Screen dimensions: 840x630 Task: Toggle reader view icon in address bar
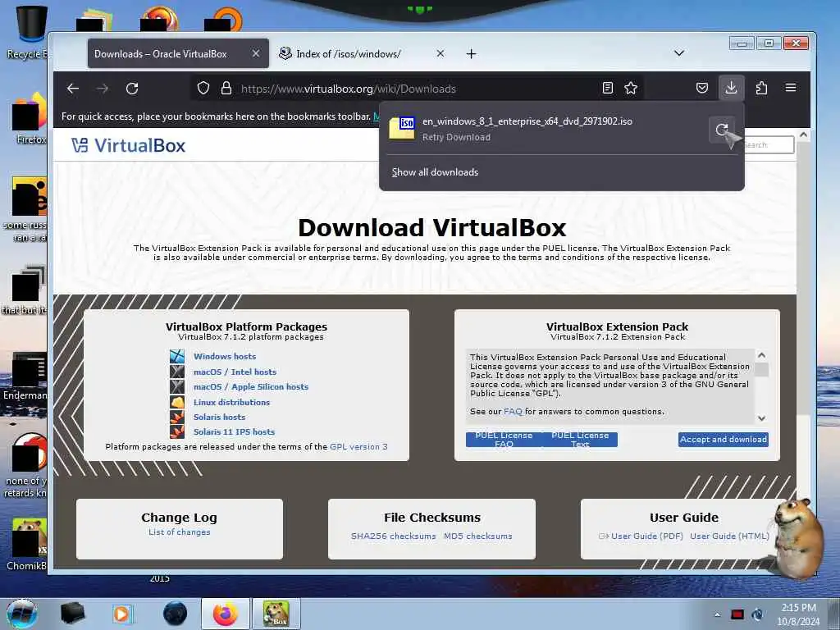tap(608, 88)
